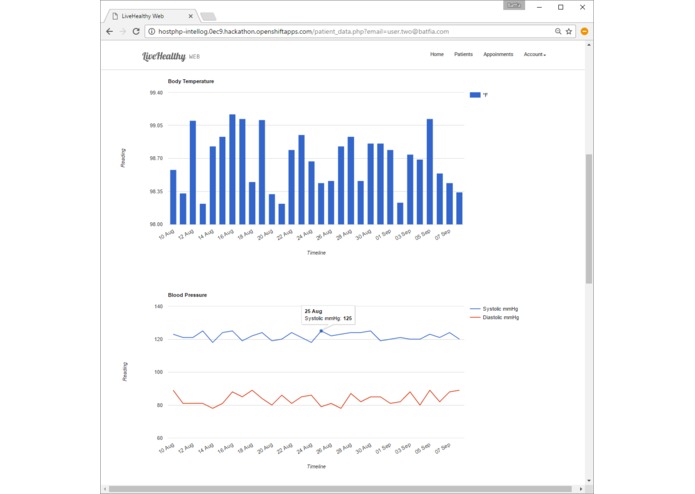Click the orange extension icon
The height and width of the screenshot is (494, 695).
[x=585, y=31]
